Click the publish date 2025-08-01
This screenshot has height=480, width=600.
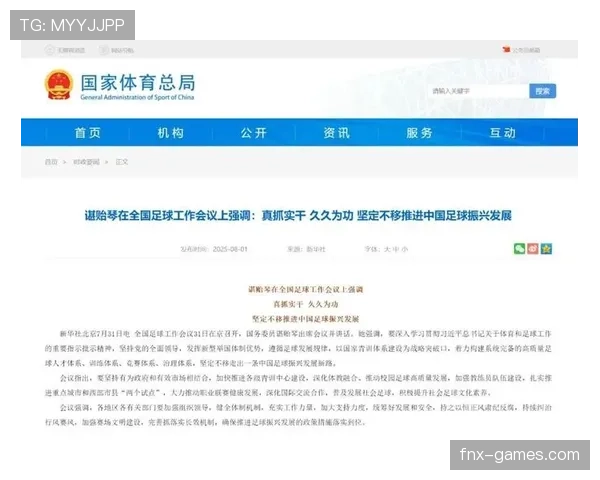point(230,249)
